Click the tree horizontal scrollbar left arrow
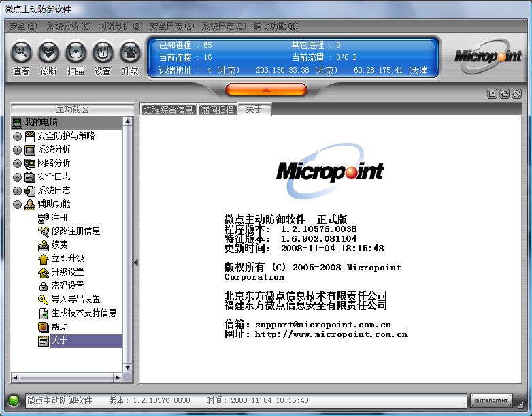Viewport: 532px width, 416px height. point(16,377)
